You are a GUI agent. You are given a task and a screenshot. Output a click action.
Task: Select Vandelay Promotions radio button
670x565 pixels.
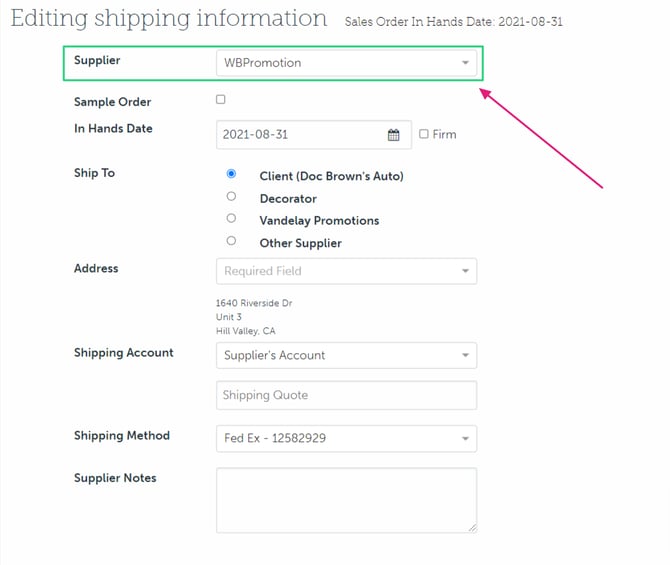[x=231, y=218]
